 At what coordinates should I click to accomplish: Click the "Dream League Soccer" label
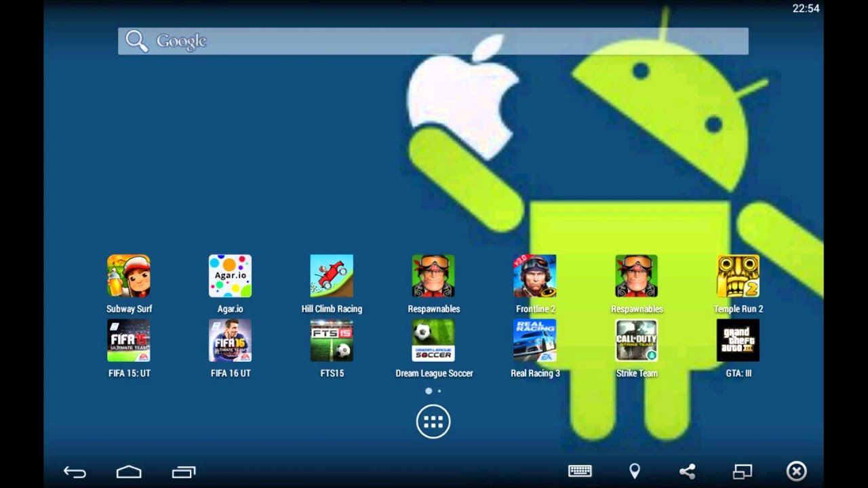[x=434, y=373]
